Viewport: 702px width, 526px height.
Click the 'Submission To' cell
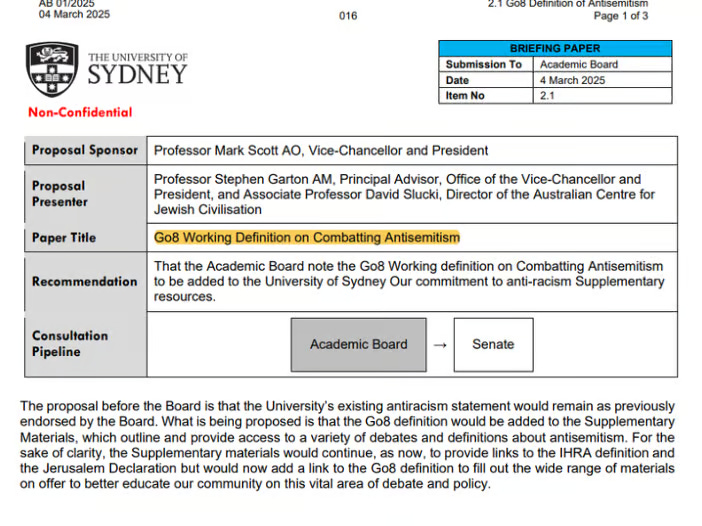pyautogui.click(x=486, y=64)
